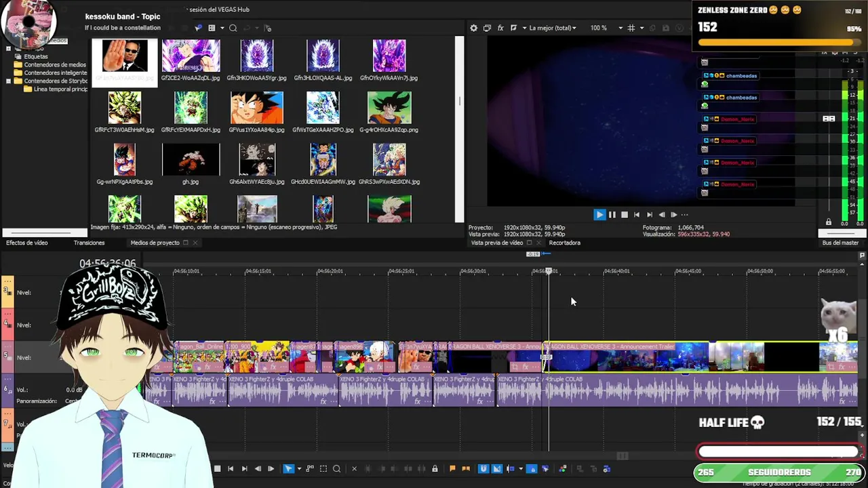Select the Envelope edit tool icon

[310, 468]
